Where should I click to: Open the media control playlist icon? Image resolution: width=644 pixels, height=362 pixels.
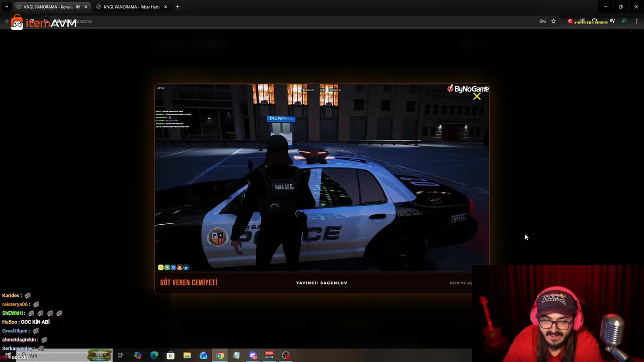[612, 21]
